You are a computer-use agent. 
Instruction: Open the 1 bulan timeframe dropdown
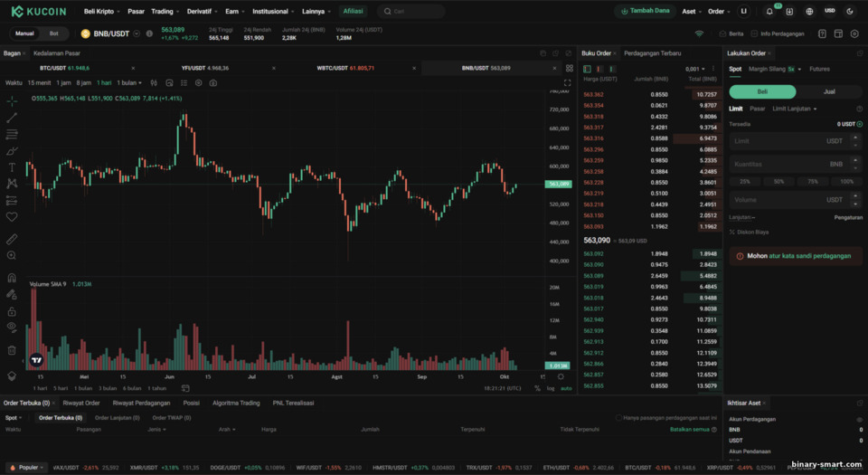point(129,83)
